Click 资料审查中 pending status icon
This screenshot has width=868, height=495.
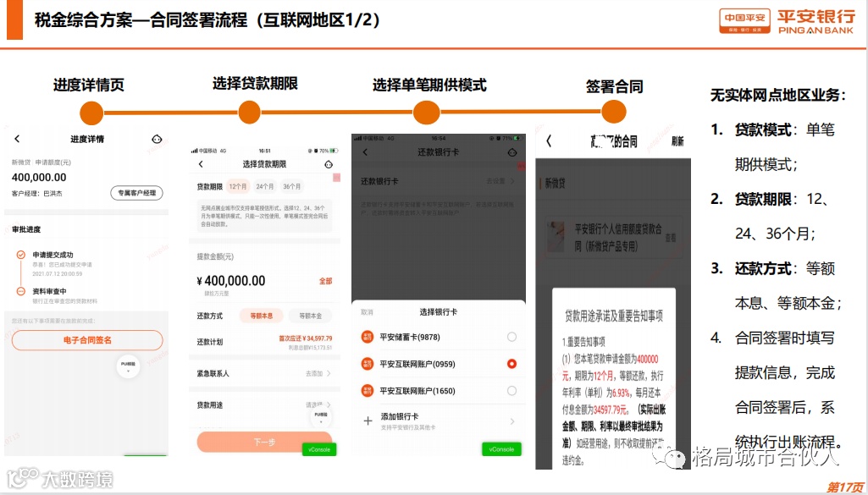click(x=20, y=291)
